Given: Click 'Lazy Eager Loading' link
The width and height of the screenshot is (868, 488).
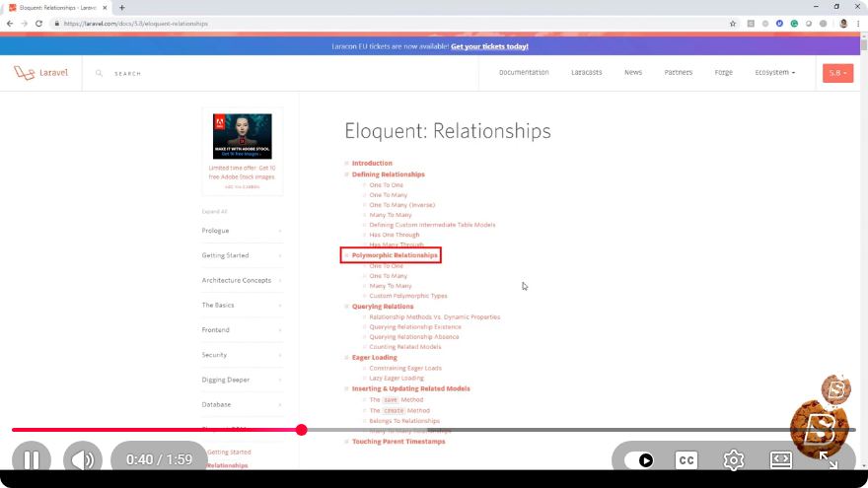Looking at the screenshot, I should tap(397, 378).
